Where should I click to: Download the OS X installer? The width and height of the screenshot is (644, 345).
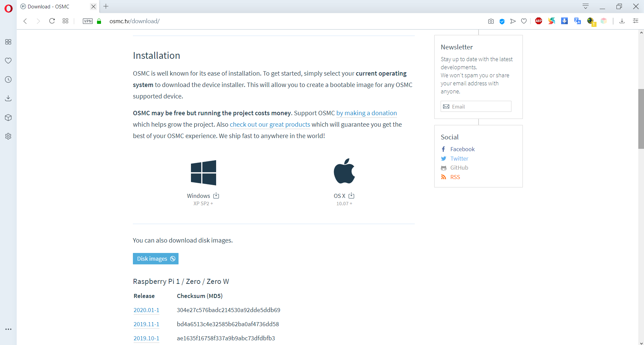pos(344,196)
